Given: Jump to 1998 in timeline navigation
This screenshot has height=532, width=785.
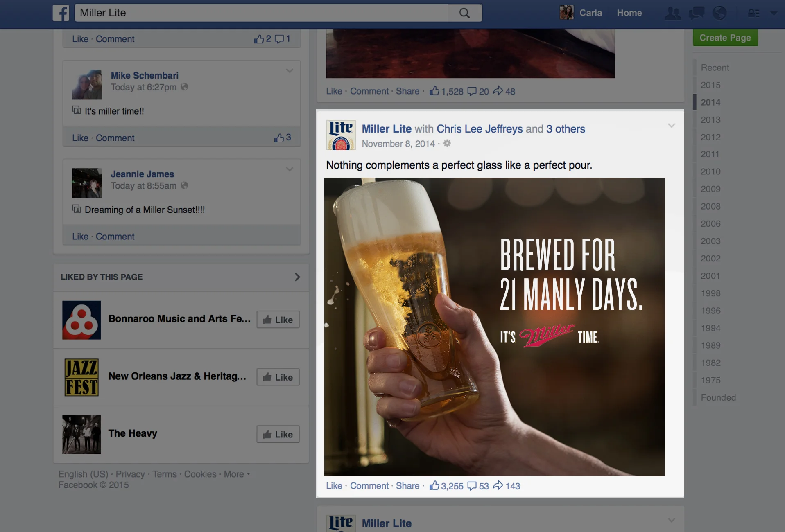Looking at the screenshot, I should pos(710,293).
